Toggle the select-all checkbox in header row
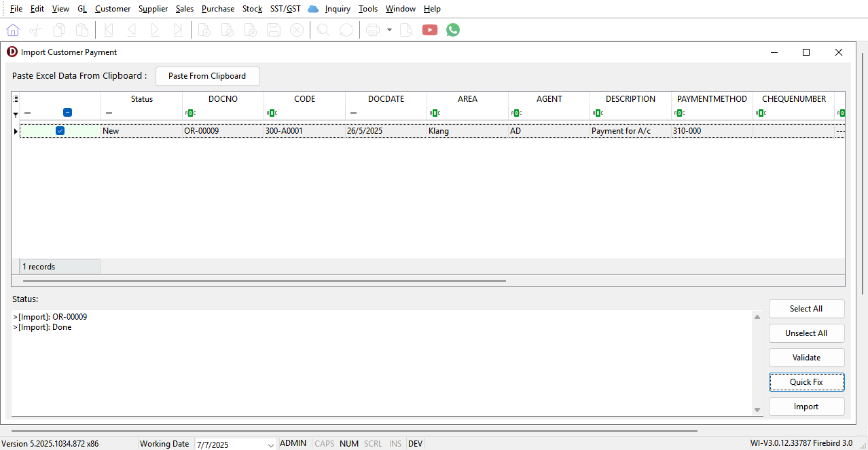This screenshot has height=450, width=868. 67,113
